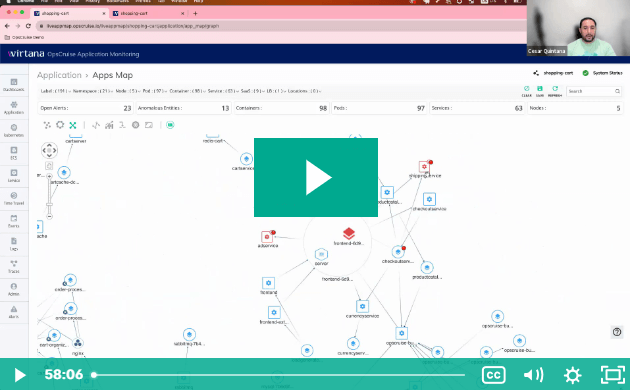The image size is (630, 390).
Task: Click the chart graph icon in map toolbar
Action: coord(109,125)
